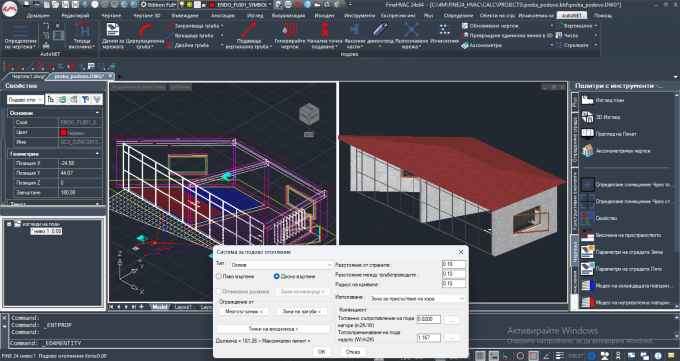
Task: Activate the Supply vertical pipe red arrow tool
Action: [248, 36]
